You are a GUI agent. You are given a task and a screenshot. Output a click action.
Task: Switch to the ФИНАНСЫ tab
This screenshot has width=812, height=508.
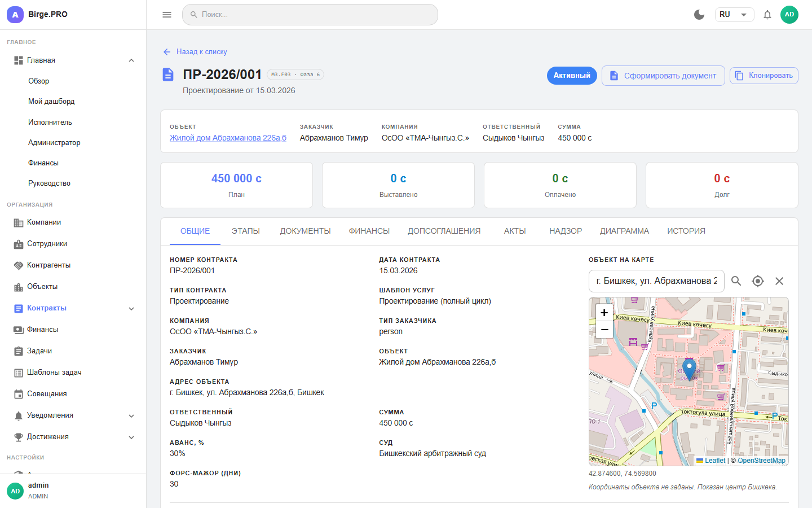369,231
